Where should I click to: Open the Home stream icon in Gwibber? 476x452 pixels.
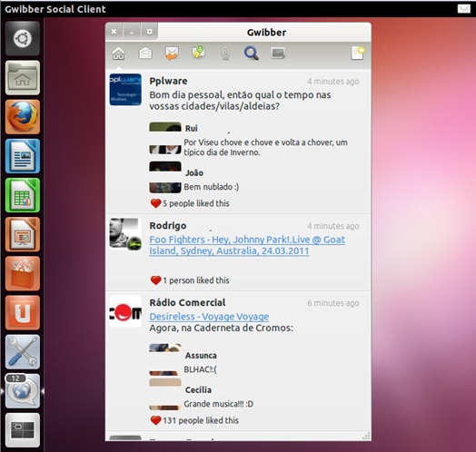pyautogui.click(x=118, y=54)
